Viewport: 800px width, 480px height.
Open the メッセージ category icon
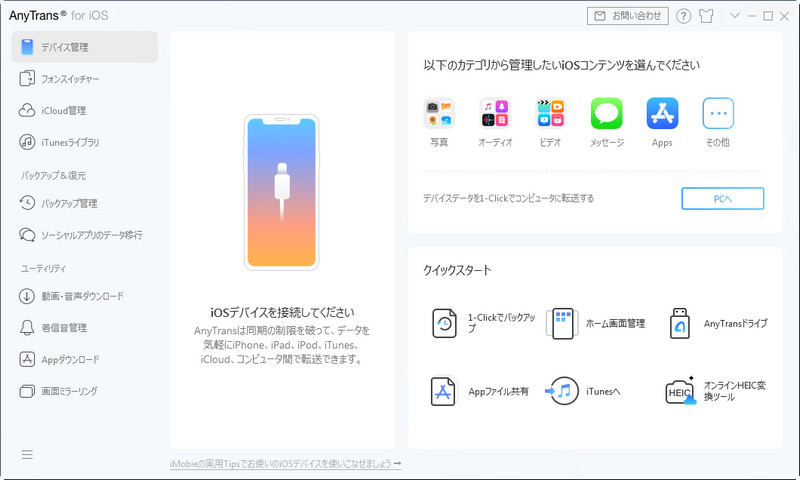point(607,113)
